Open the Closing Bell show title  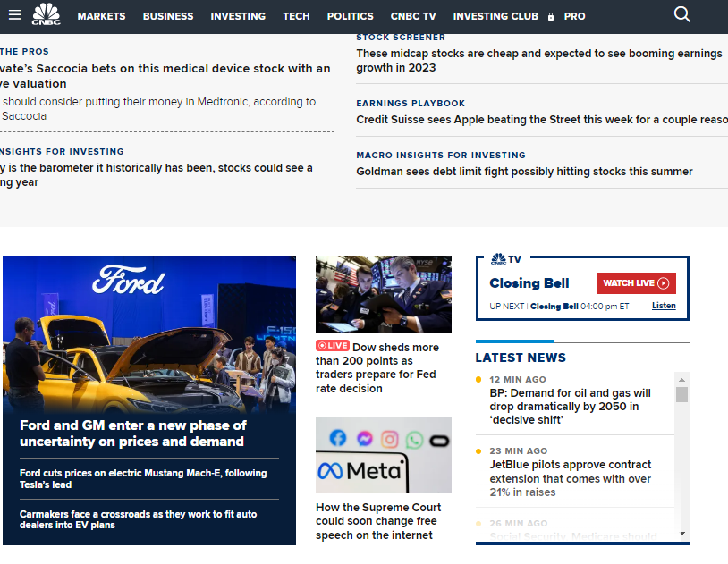click(x=529, y=283)
